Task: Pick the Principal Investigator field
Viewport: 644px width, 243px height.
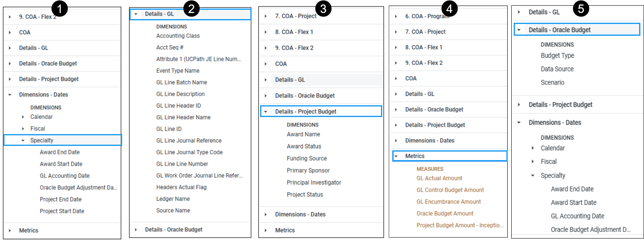Action: [x=314, y=182]
